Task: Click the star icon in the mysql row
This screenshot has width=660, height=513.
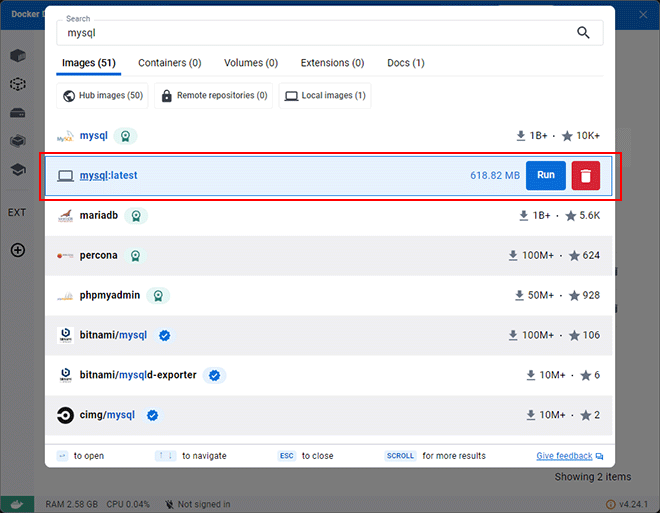Action: click(x=567, y=136)
